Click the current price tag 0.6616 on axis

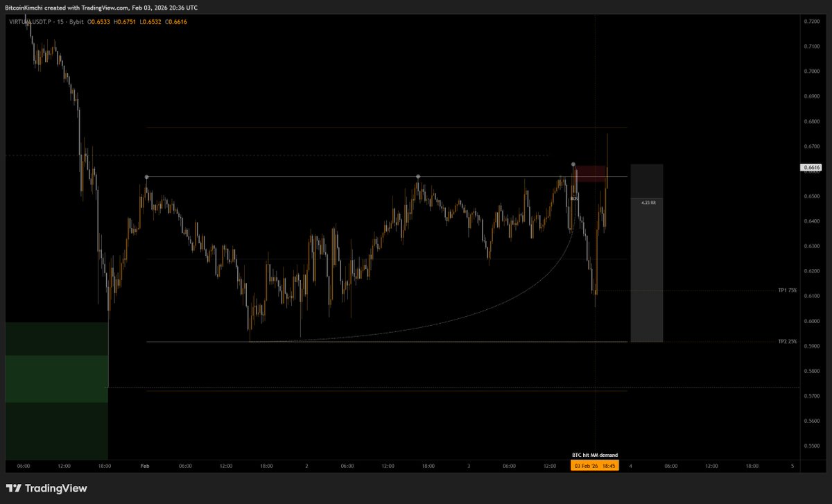[x=812, y=167]
